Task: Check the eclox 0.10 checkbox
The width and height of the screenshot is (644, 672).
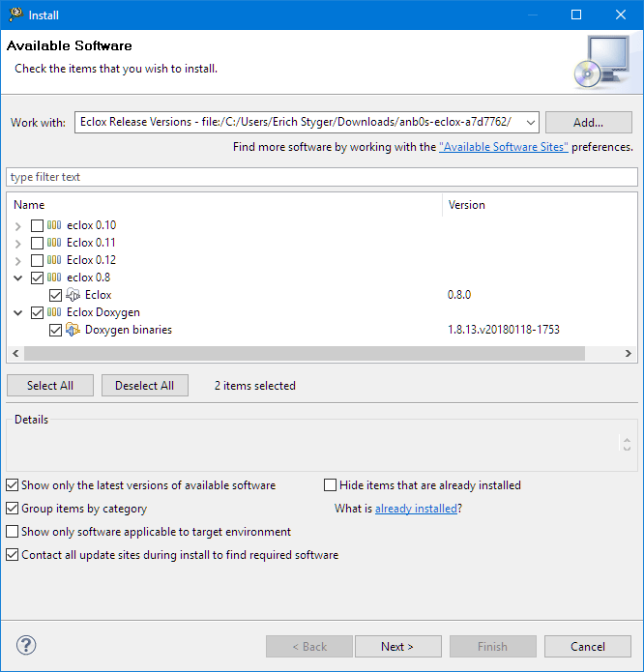Action: click(x=38, y=225)
